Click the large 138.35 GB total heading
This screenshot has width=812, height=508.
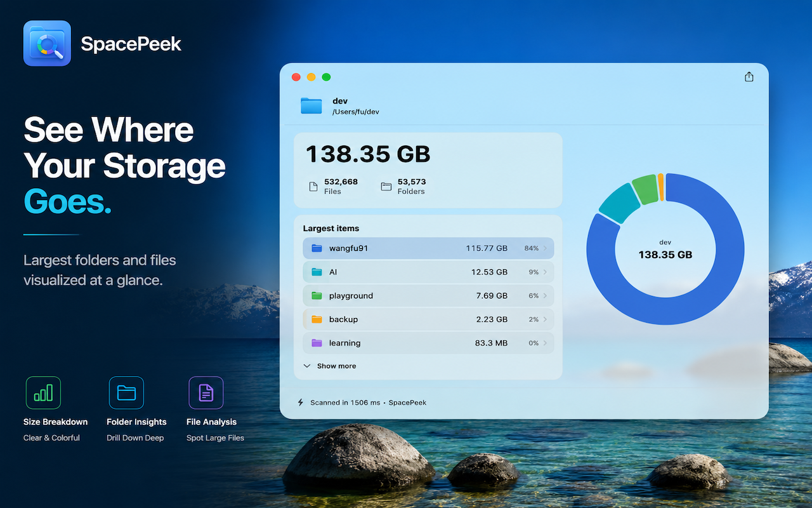pyautogui.click(x=368, y=154)
